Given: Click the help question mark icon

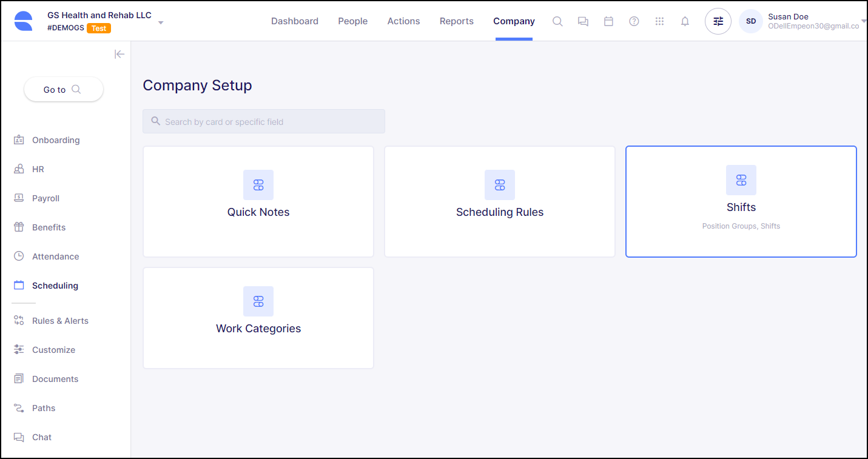Looking at the screenshot, I should click(x=634, y=21).
